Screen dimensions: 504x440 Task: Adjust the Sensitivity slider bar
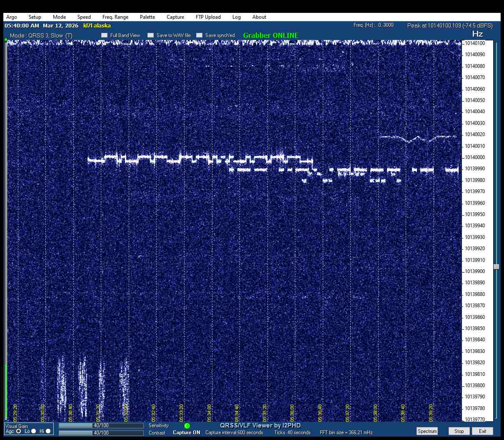[x=101, y=425]
